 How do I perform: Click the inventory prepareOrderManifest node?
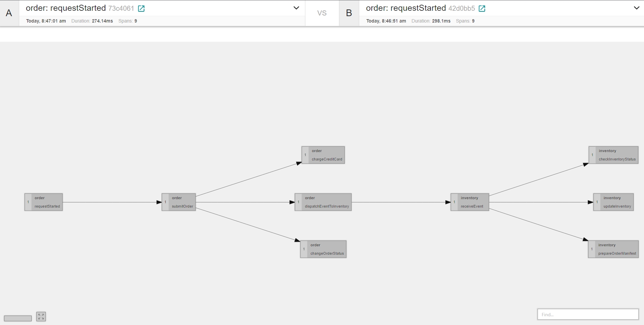point(613,249)
